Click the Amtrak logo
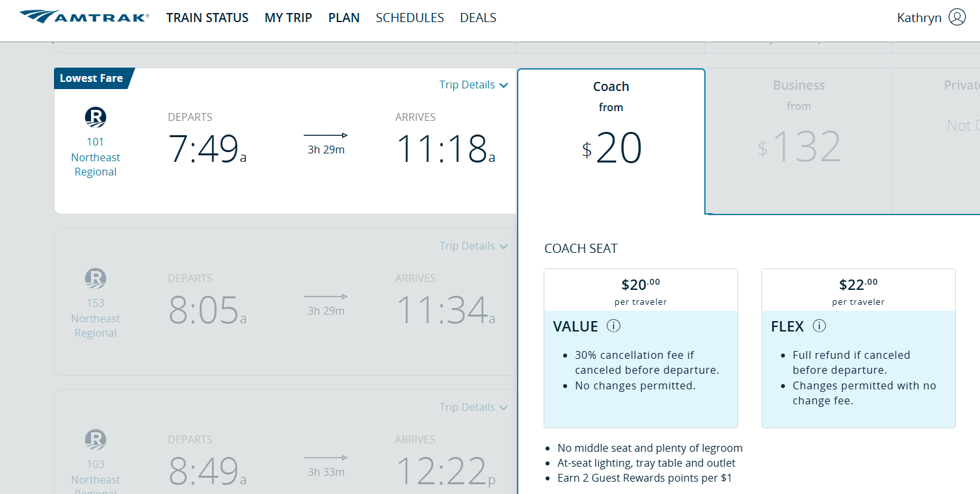The width and height of the screenshot is (980, 494). tap(85, 17)
